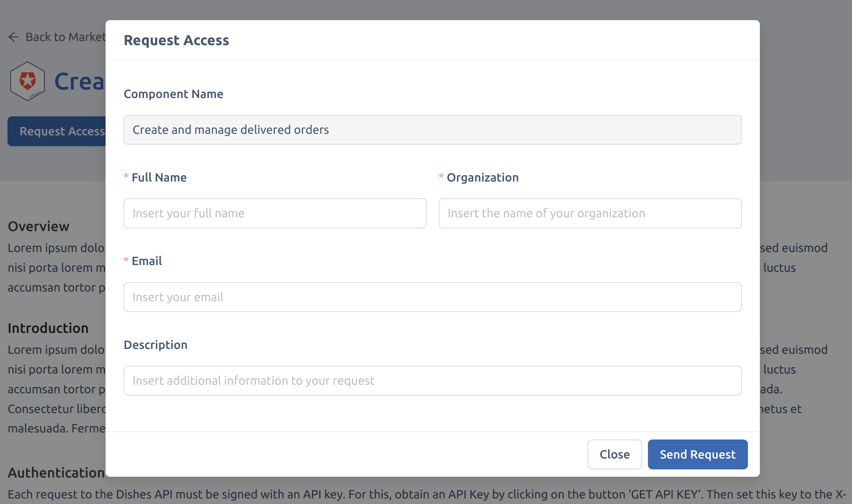
Task: Click the Organization field label
Action: [482, 177]
